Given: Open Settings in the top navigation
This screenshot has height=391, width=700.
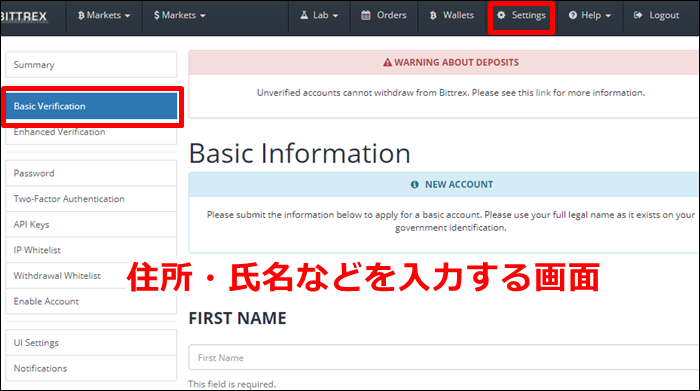Looking at the screenshot, I should pyautogui.click(x=521, y=16).
